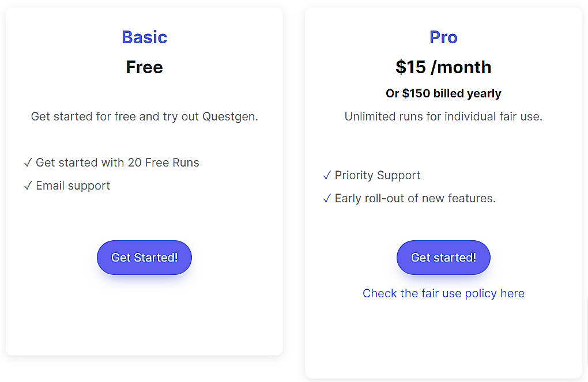Image resolution: width=588 pixels, height=382 pixels.
Task: Click the $150 billed yearly text
Action: point(443,93)
